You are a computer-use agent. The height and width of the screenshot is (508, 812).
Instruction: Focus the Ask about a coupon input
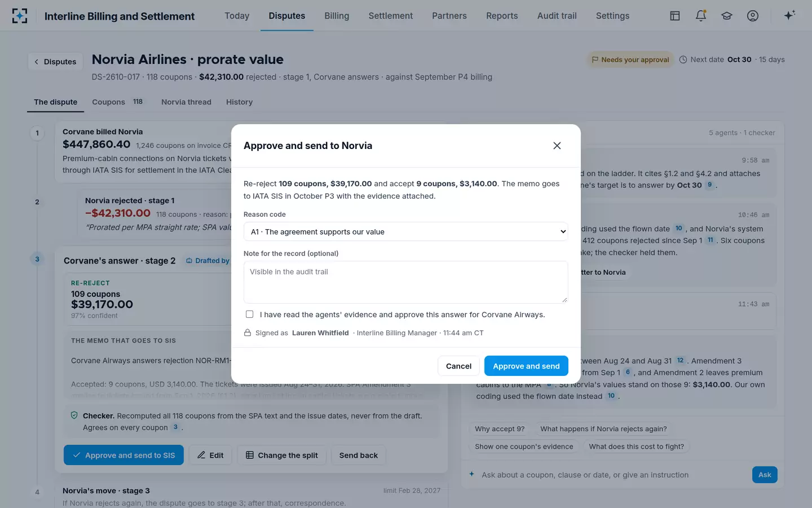[612, 475]
